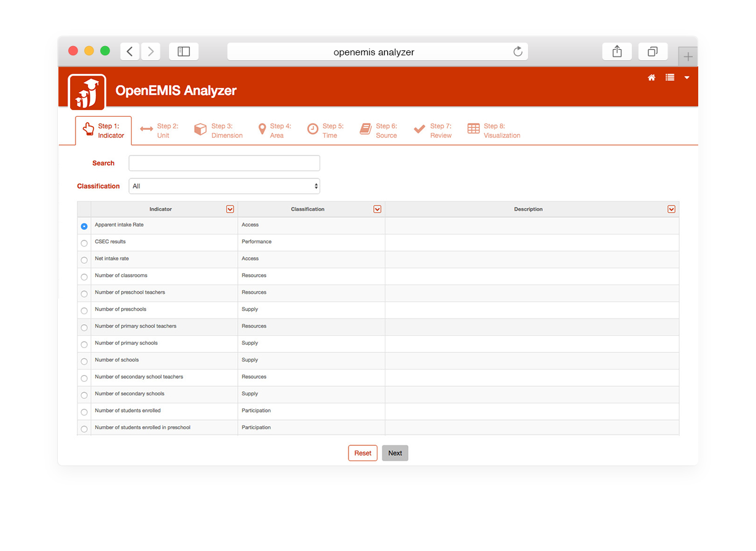Open the Indicator column filter dropdown

pos(230,209)
